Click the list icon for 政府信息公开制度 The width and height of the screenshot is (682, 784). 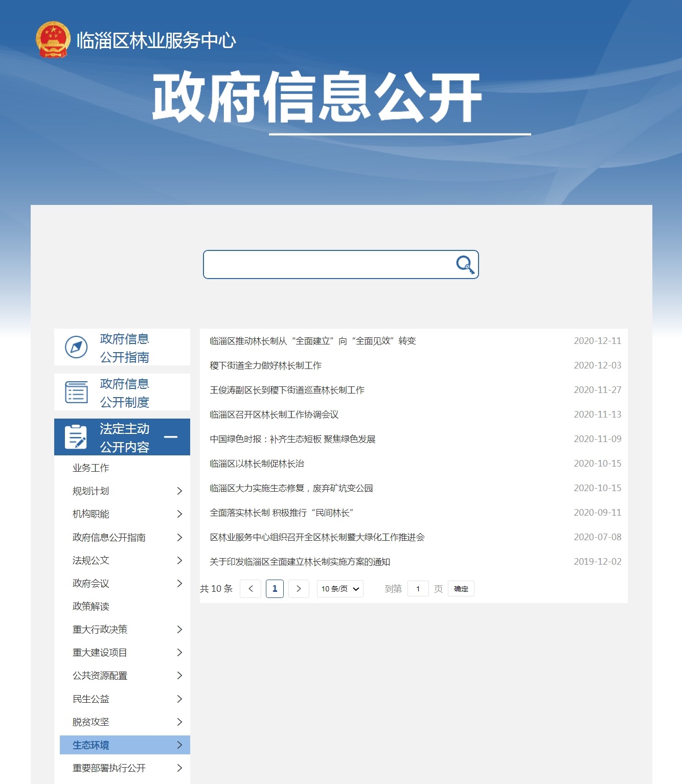click(x=76, y=393)
